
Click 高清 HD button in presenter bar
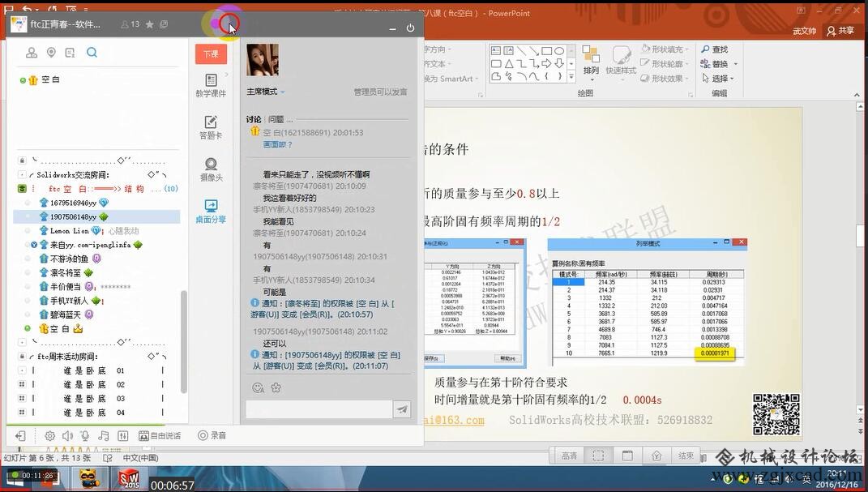click(x=569, y=456)
